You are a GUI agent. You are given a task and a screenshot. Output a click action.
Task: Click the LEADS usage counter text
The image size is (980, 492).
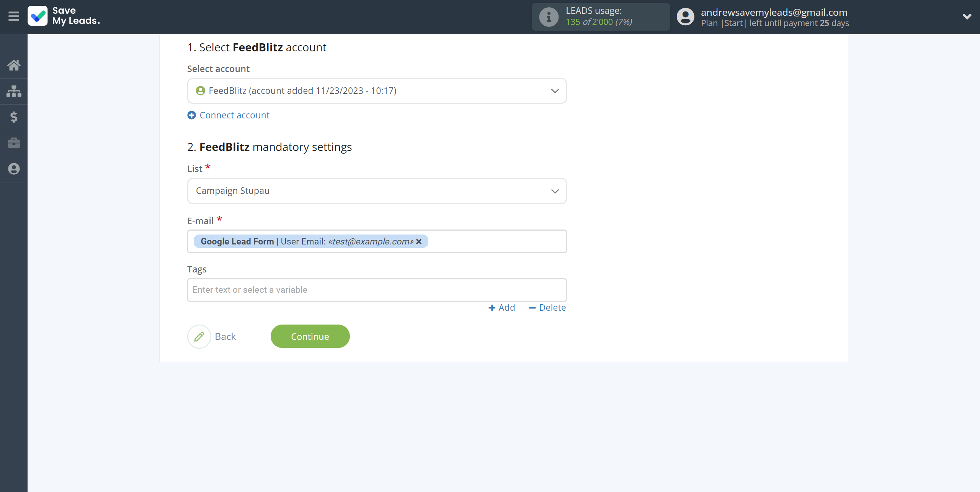pos(599,22)
